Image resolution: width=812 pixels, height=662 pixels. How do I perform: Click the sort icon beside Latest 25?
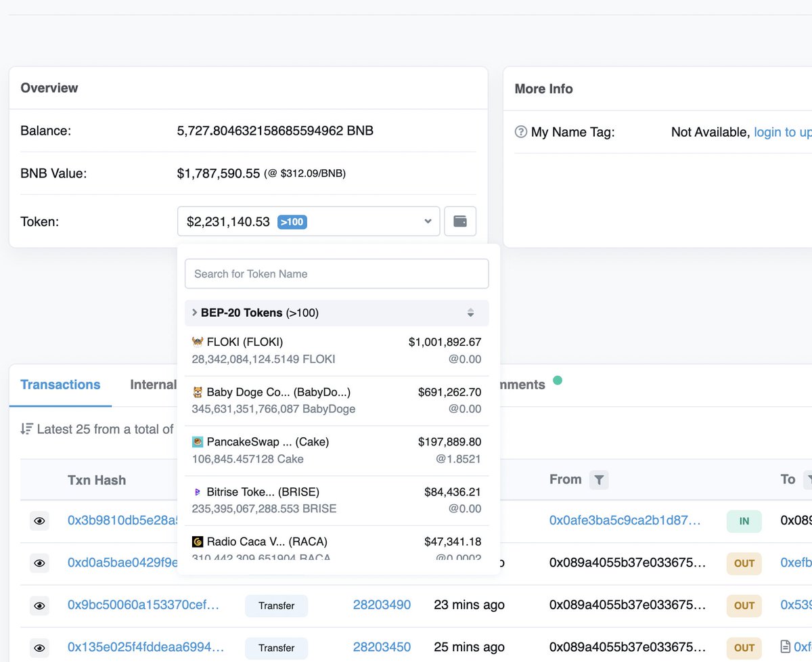tap(27, 428)
